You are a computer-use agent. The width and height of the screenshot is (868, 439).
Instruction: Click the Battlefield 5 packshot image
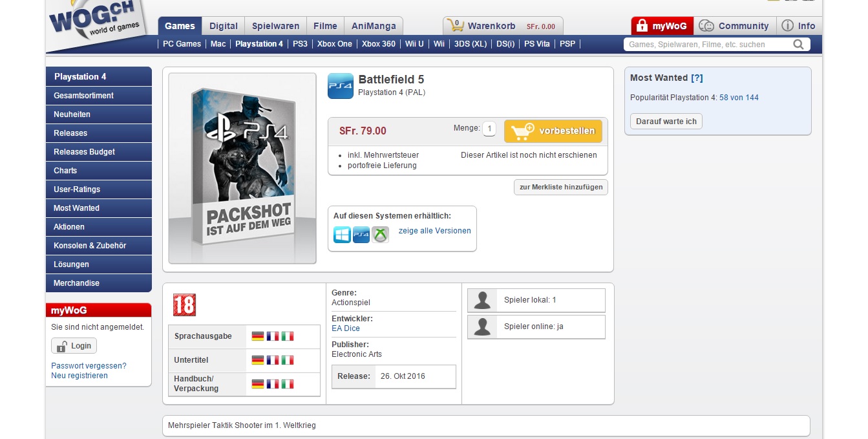242,168
